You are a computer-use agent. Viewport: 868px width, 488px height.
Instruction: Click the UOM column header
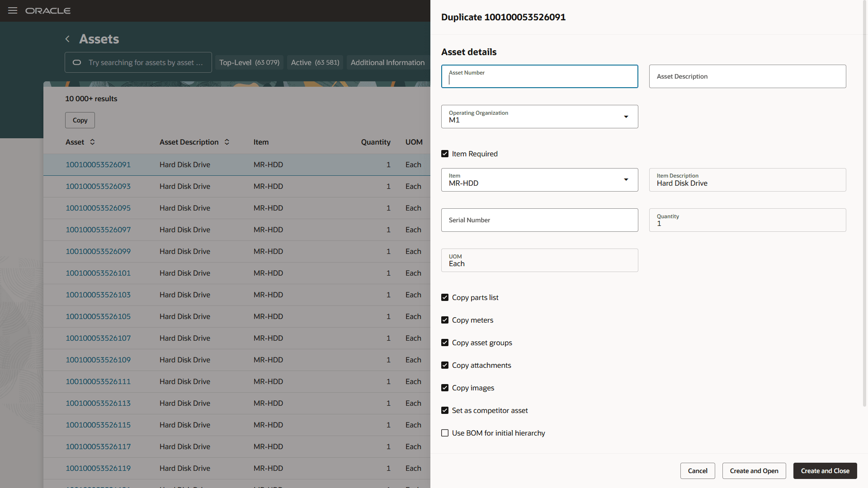point(414,142)
